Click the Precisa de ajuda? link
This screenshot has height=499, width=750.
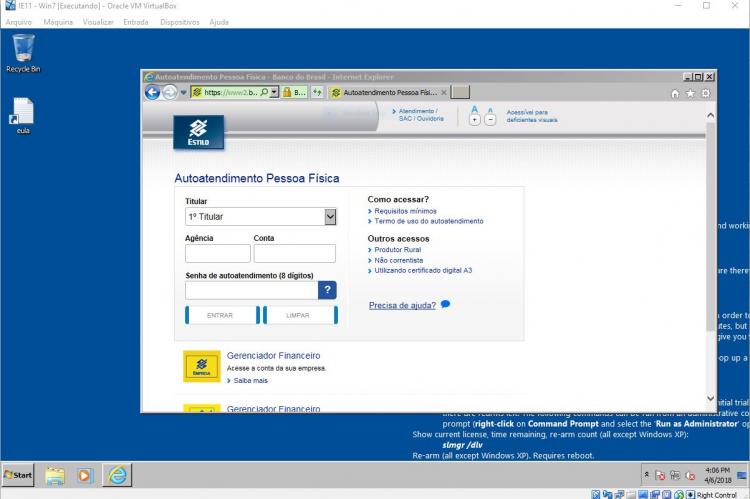(402, 305)
